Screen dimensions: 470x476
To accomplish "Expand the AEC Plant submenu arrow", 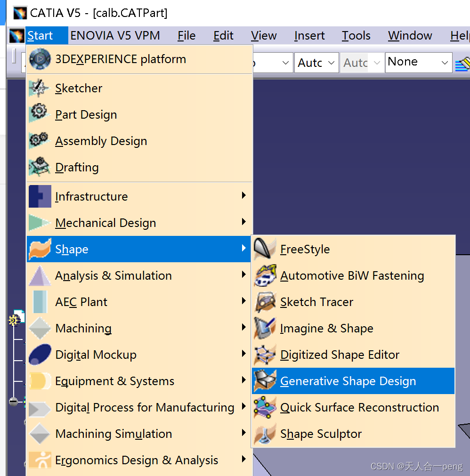I will pyautogui.click(x=243, y=301).
